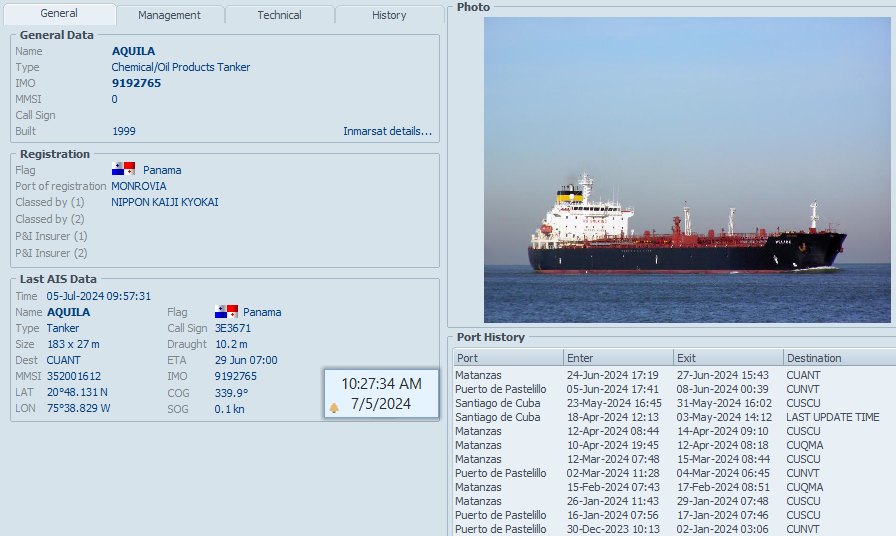Viewport: 896px width, 536px height.
Task: Select SOG value 0.1 kn
Action: 230,409
